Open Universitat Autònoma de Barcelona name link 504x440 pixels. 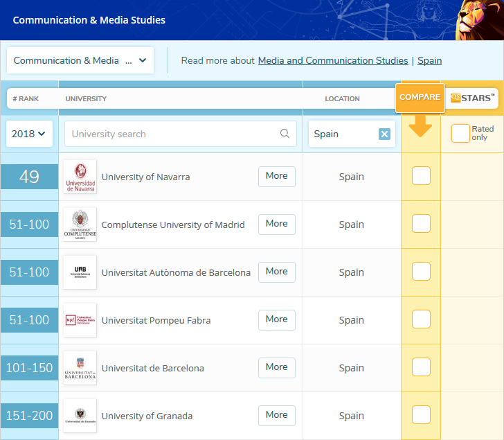pyautogui.click(x=176, y=272)
